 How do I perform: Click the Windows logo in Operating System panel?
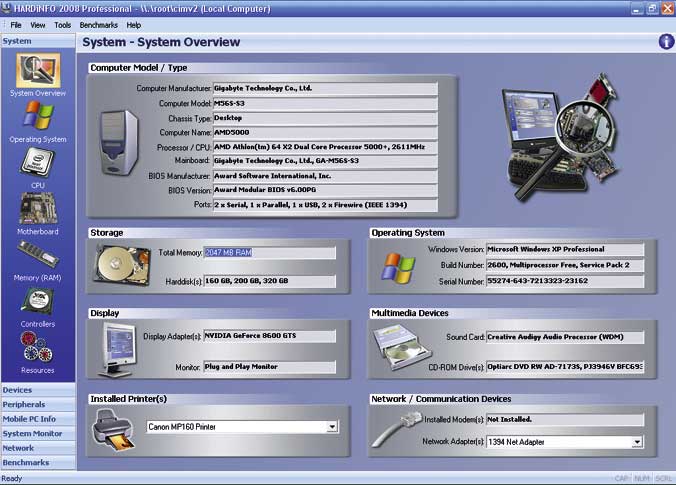pyautogui.click(x=399, y=268)
